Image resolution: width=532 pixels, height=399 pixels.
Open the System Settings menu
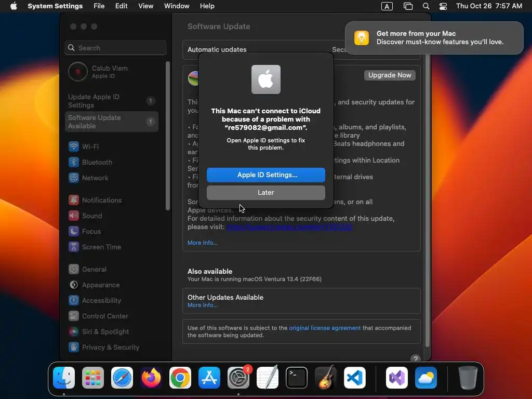pos(55,6)
